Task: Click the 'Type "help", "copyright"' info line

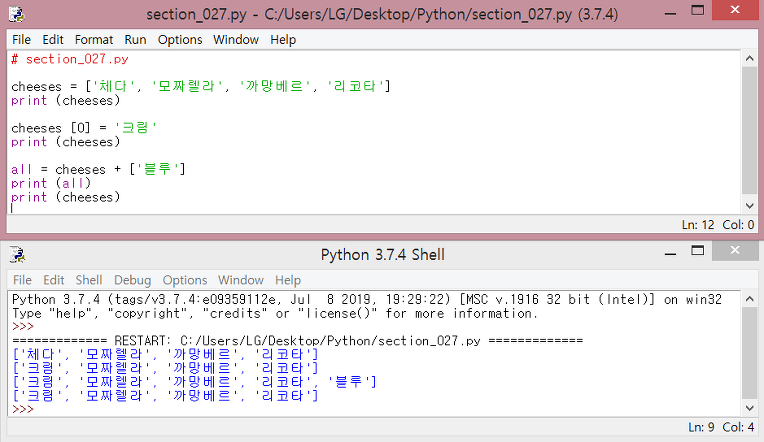Action: click(x=275, y=313)
